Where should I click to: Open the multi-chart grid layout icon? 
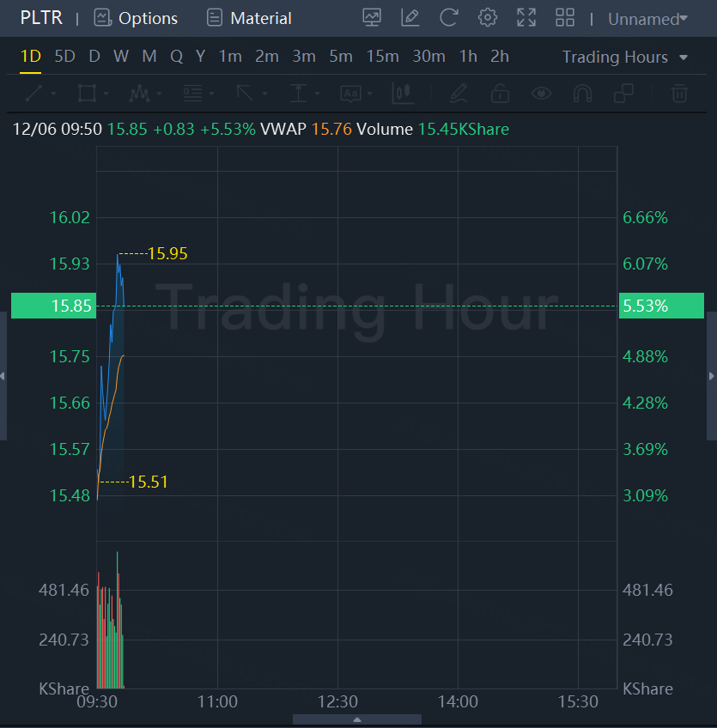point(565,18)
